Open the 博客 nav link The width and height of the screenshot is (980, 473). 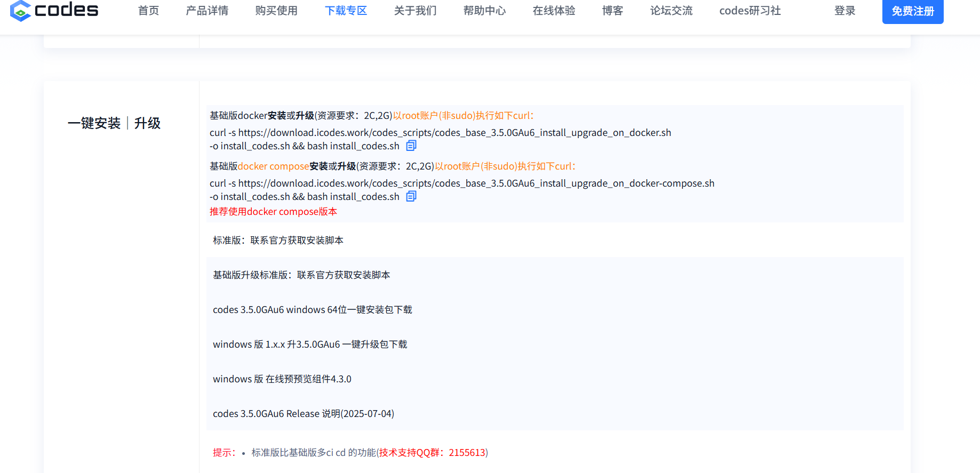(x=612, y=11)
